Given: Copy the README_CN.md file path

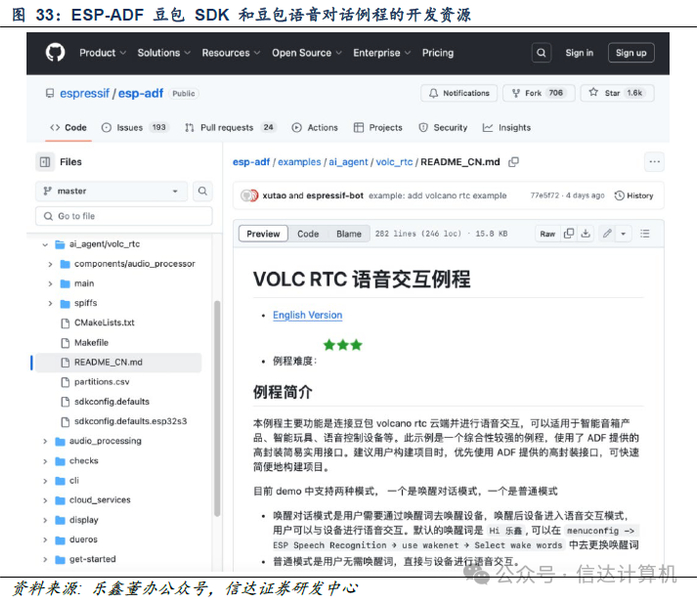Looking at the screenshot, I should pyautogui.click(x=513, y=162).
